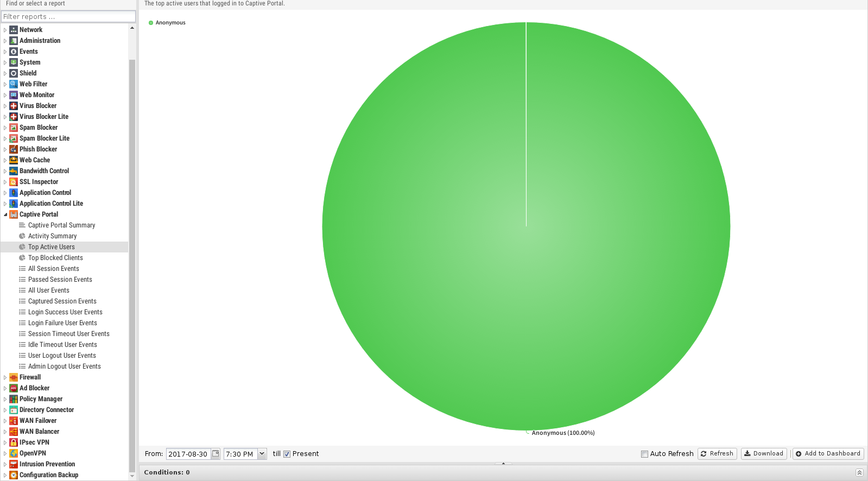The height and width of the screenshot is (481, 868).
Task: Open Admin Logout User Events report
Action: click(x=65, y=366)
